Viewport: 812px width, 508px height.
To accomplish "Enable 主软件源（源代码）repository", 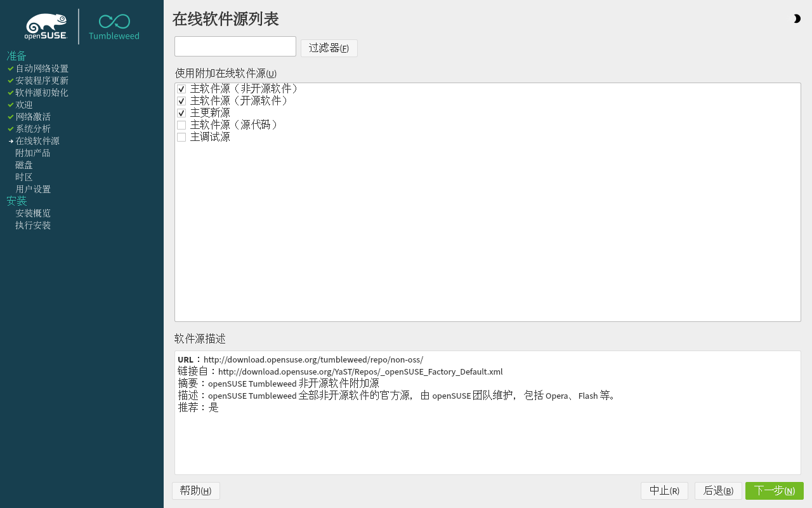I will (181, 124).
